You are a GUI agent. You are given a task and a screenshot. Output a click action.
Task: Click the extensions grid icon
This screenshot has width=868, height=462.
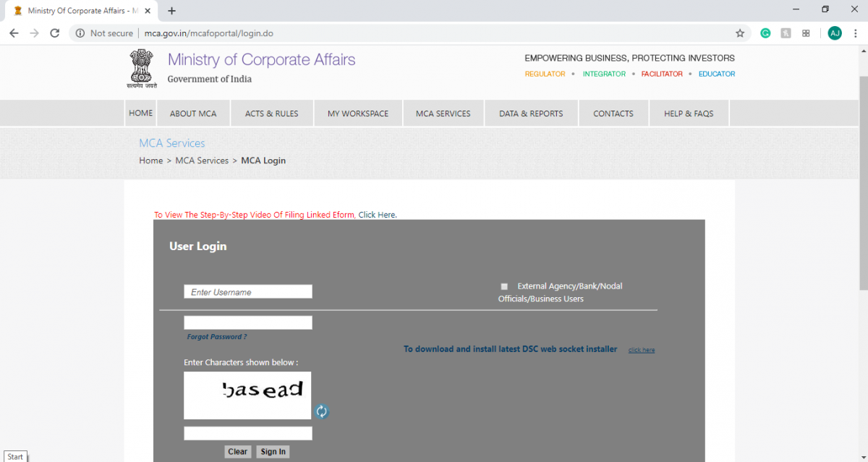click(806, 33)
